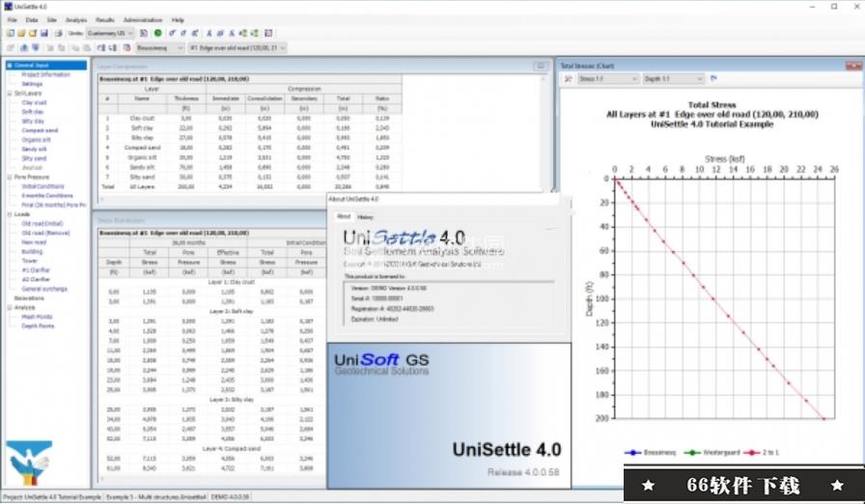
Task: Select Tower load in tree
Action: [x=30, y=261]
